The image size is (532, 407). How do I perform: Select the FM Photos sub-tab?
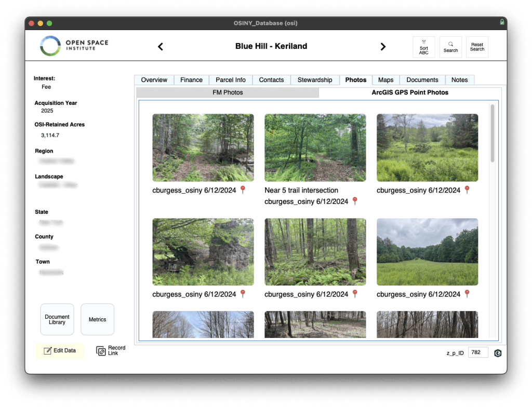click(228, 92)
